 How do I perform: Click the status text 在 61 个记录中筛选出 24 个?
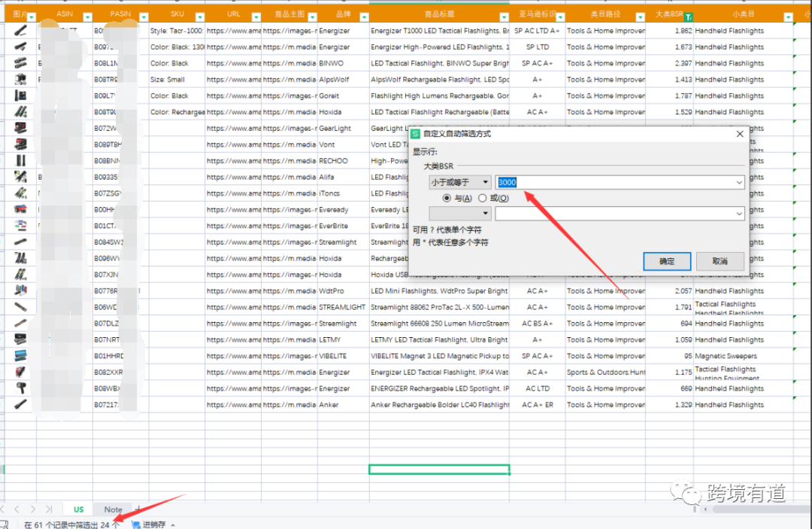(71, 524)
